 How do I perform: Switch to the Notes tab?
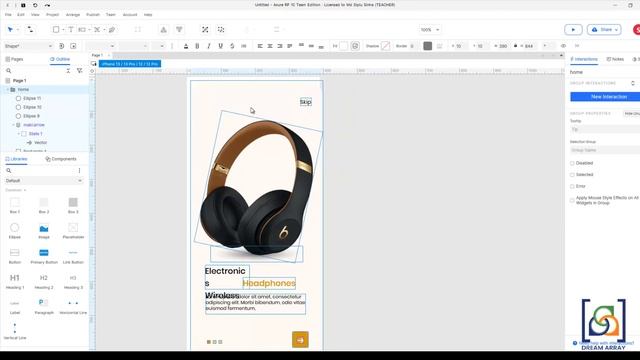tap(615, 59)
